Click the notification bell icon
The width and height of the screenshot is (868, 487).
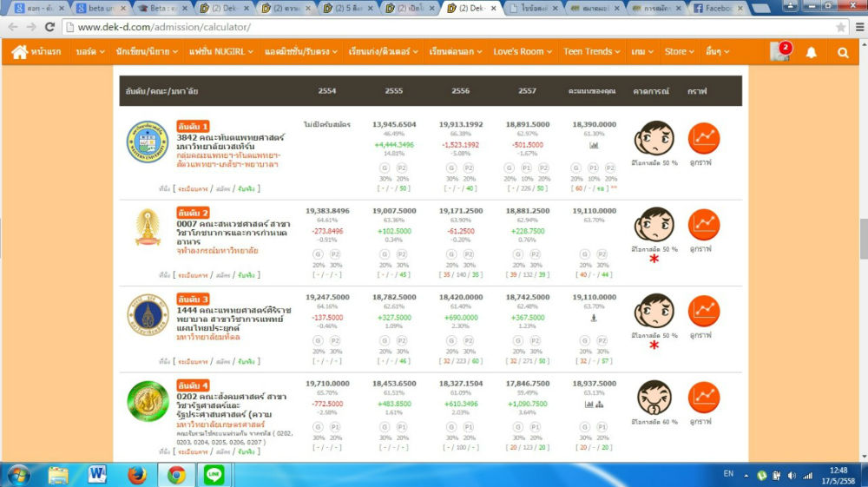[x=812, y=52]
